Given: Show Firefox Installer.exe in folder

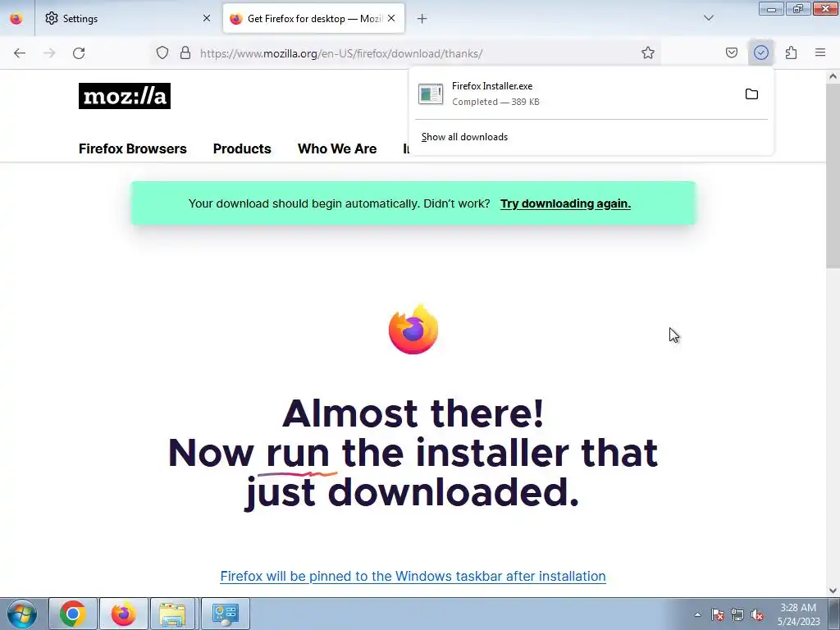Looking at the screenshot, I should pyautogui.click(x=751, y=94).
